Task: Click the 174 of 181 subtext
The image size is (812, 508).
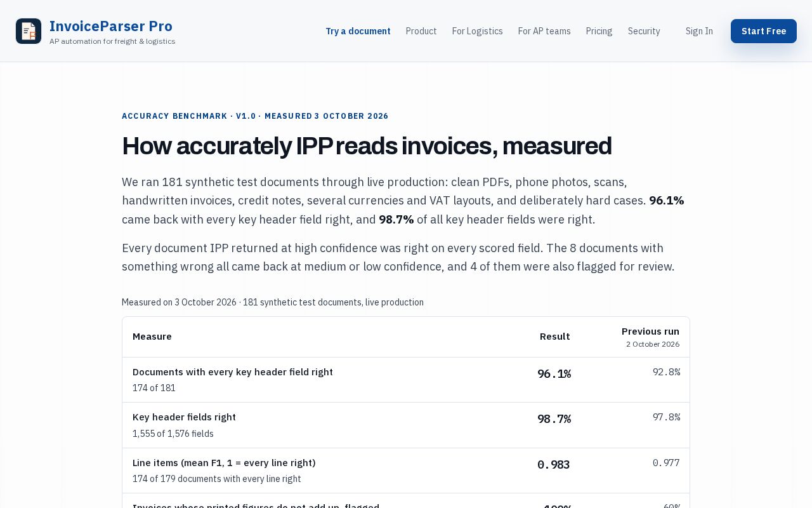Action: coord(154,388)
